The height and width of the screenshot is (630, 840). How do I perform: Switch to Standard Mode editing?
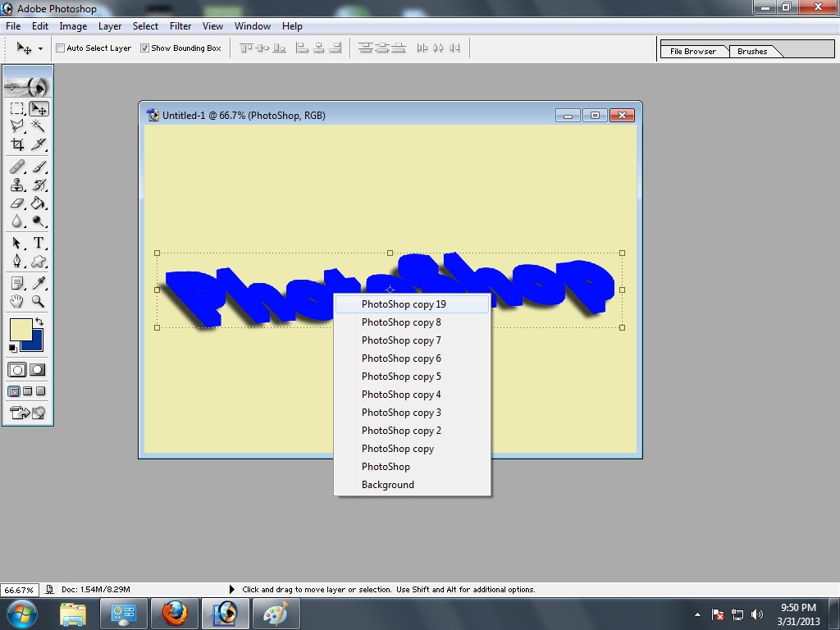point(17,370)
